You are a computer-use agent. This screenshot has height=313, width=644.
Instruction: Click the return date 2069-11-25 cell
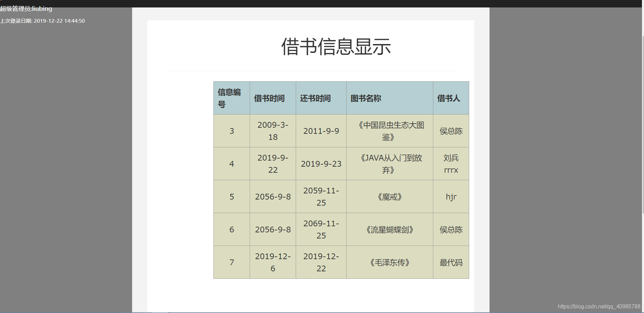321,229
